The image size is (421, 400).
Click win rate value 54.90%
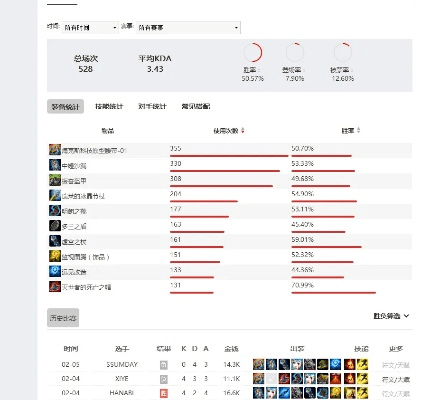pyautogui.click(x=302, y=194)
